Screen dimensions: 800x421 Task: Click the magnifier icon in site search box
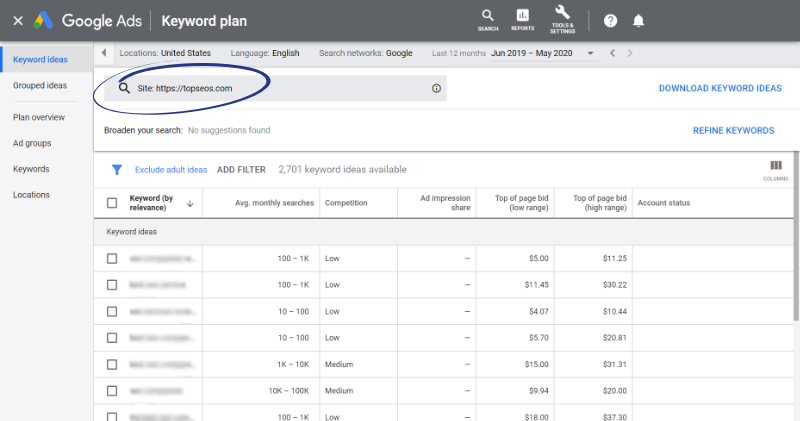[x=124, y=88]
